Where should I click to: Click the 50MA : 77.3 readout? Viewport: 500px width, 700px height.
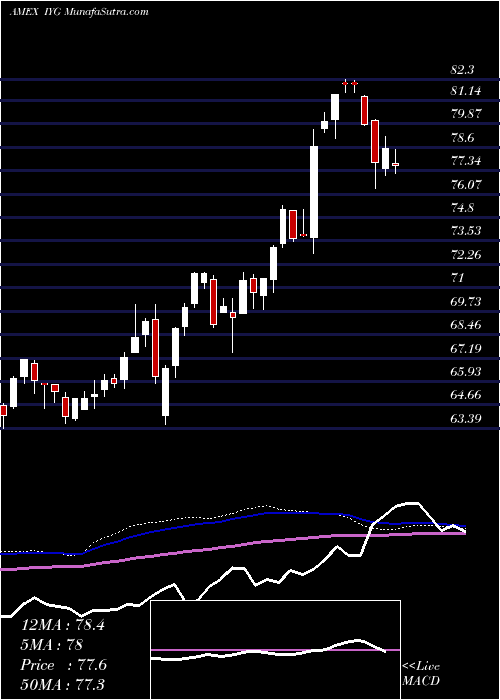pos(62,684)
